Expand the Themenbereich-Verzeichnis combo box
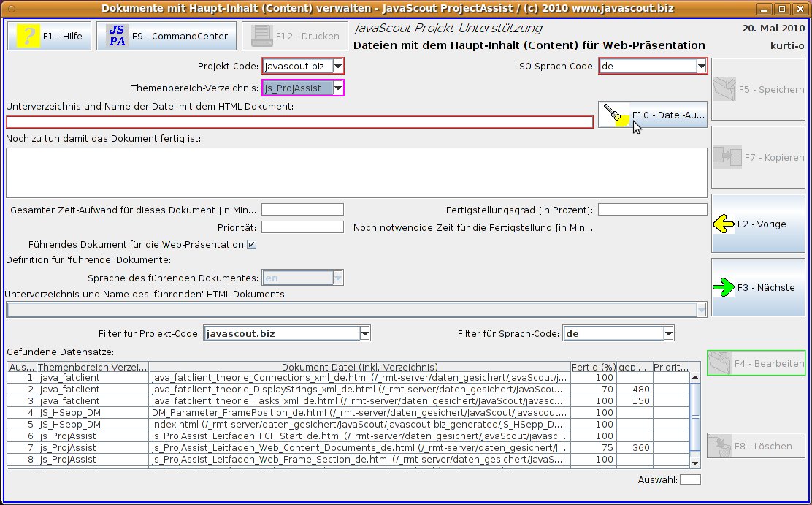 [x=337, y=88]
